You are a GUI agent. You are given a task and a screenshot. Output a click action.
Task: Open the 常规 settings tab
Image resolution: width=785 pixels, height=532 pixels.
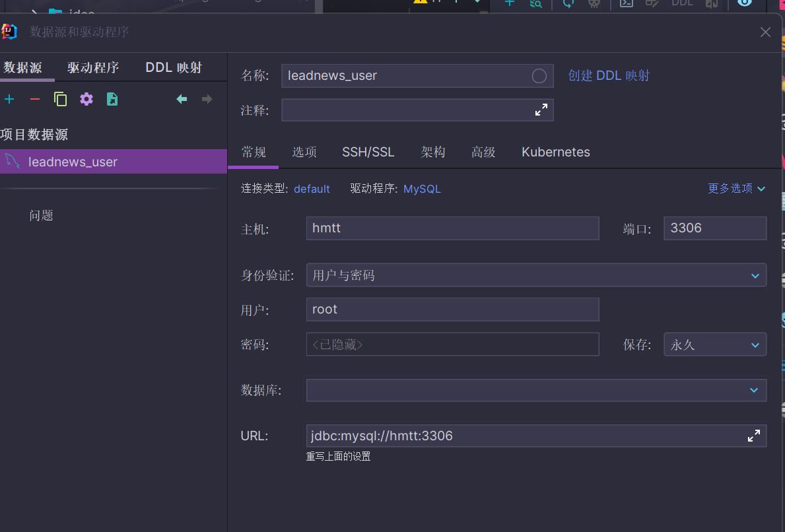[254, 152]
